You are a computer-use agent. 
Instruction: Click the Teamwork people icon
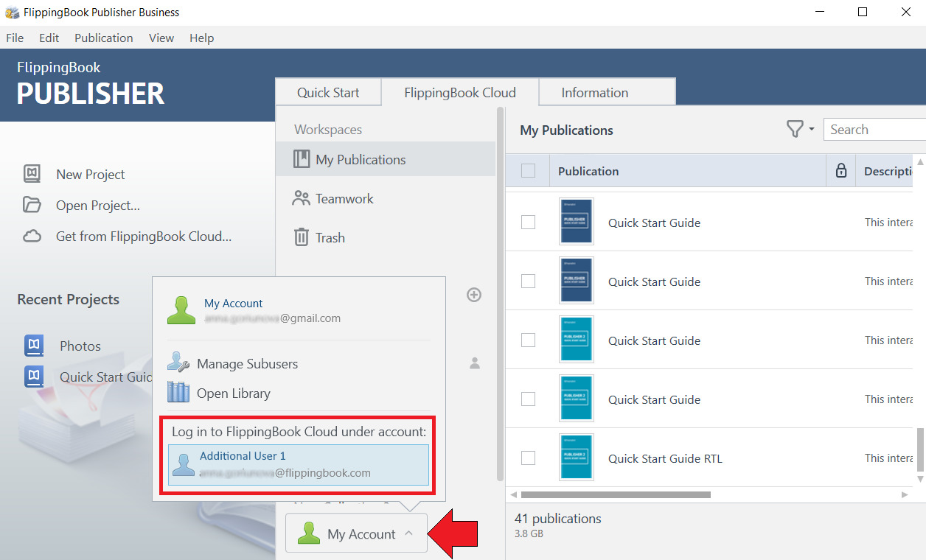[301, 198]
